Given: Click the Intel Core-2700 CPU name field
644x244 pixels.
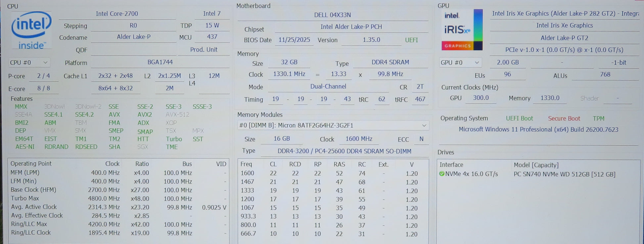Looking at the screenshot, I should tap(117, 14).
